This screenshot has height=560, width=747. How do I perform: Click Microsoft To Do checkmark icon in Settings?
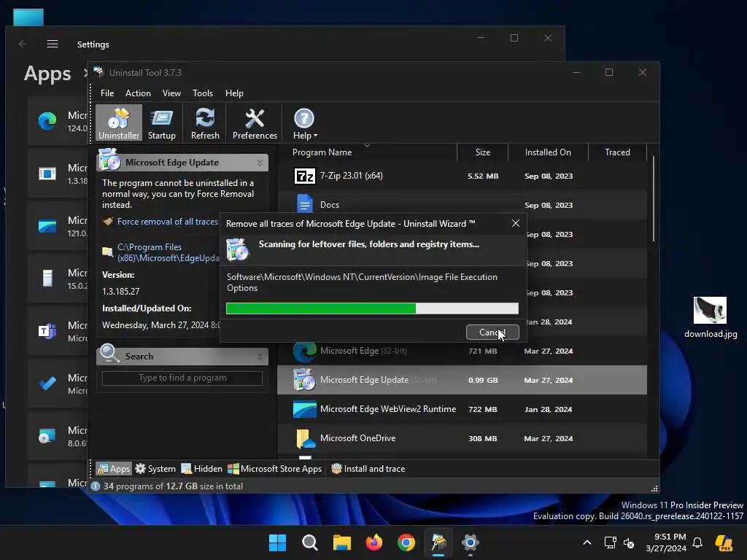click(x=47, y=383)
